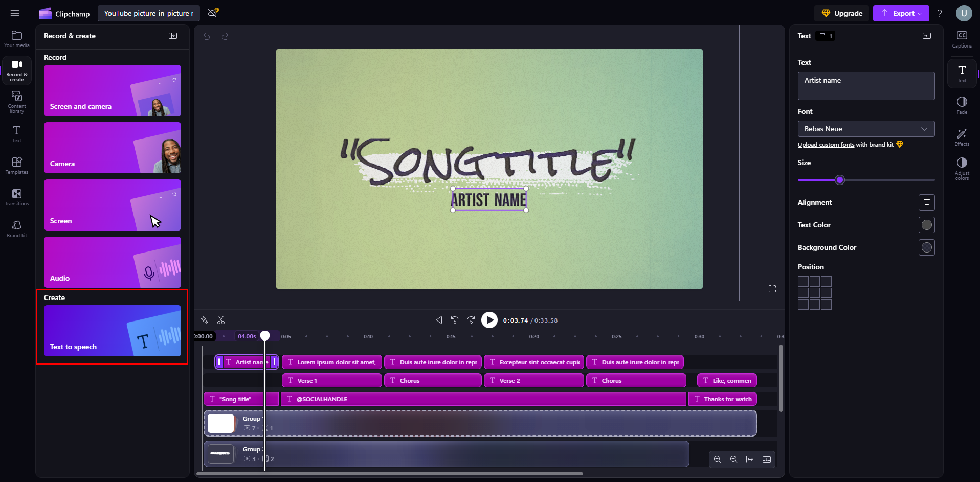This screenshot has height=482, width=980.
Task: Click the cloud sync status icon
Action: click(213, 13)
